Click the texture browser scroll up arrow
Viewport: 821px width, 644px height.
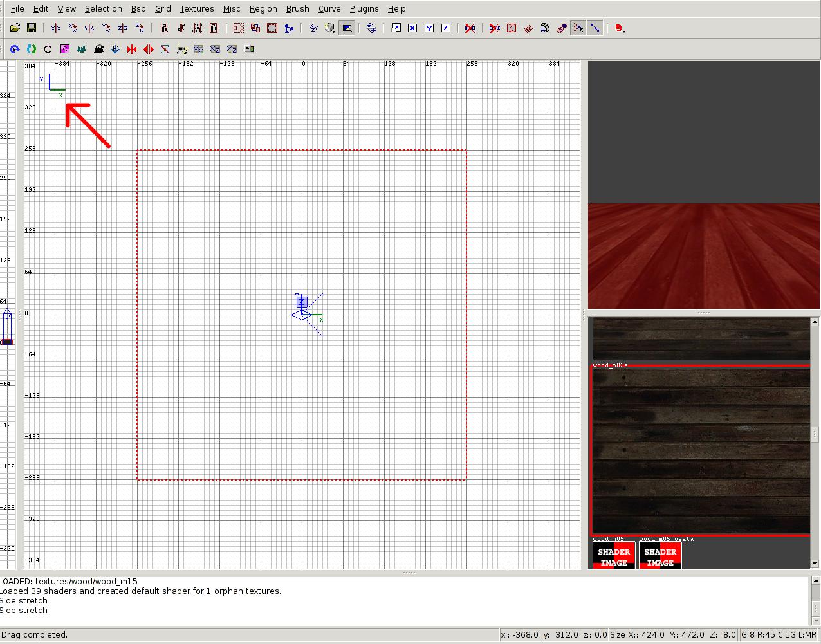coord(815,322)
